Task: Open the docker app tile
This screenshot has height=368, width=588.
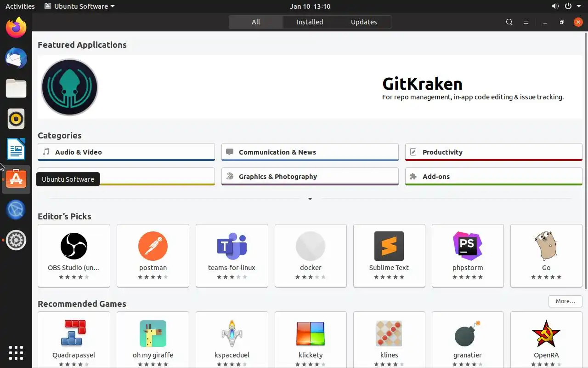Action: point(311,256)
